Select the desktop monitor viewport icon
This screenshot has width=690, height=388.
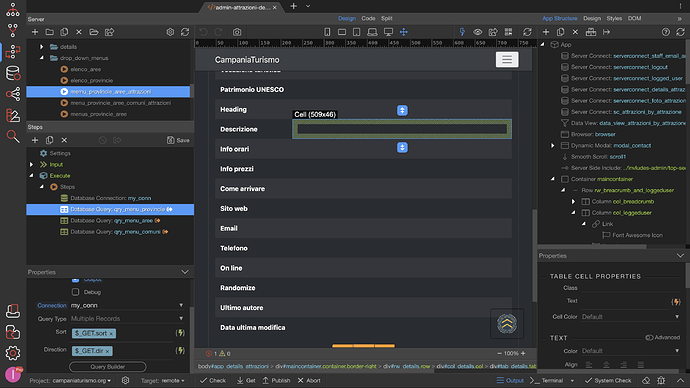coord(388,32)
